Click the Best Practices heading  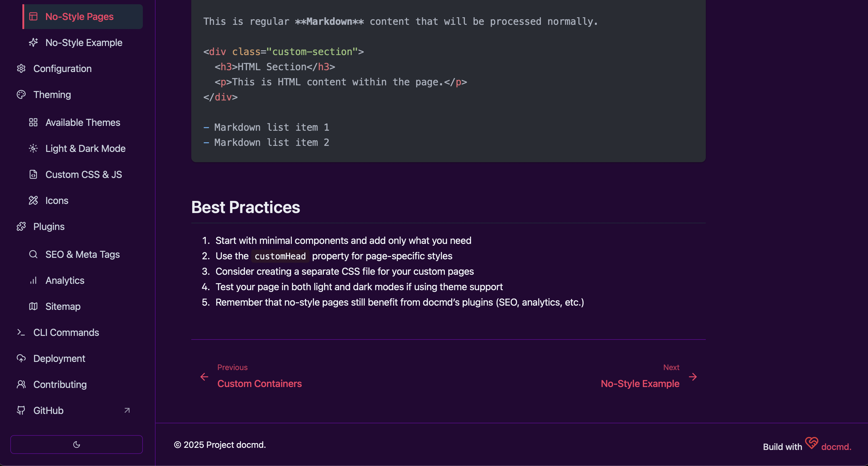(245, 207)
